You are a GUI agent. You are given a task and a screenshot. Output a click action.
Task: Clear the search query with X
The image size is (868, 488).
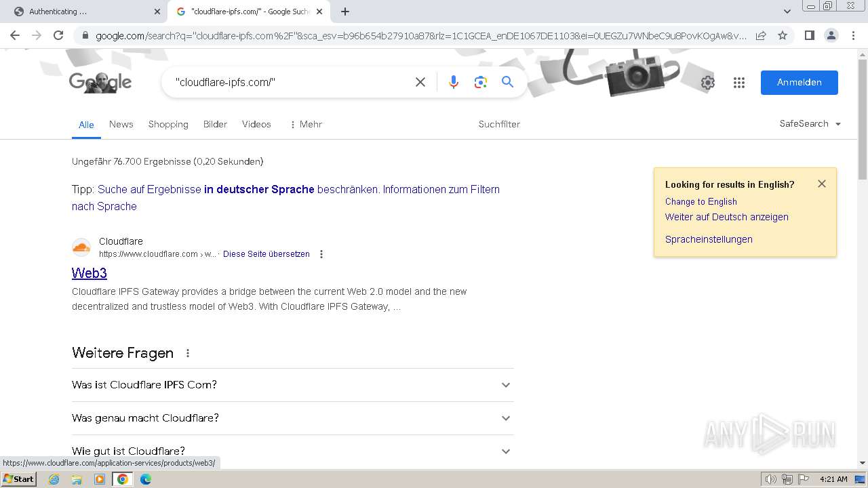420,82
